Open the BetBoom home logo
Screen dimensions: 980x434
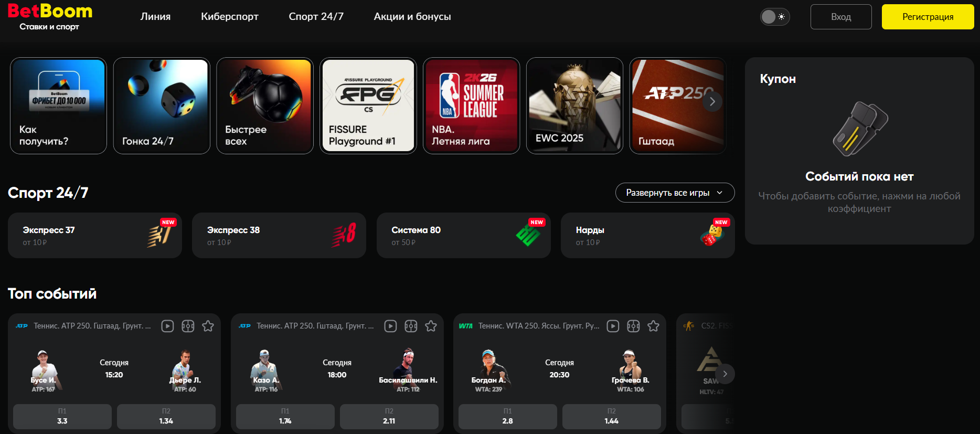pos(50,17)
